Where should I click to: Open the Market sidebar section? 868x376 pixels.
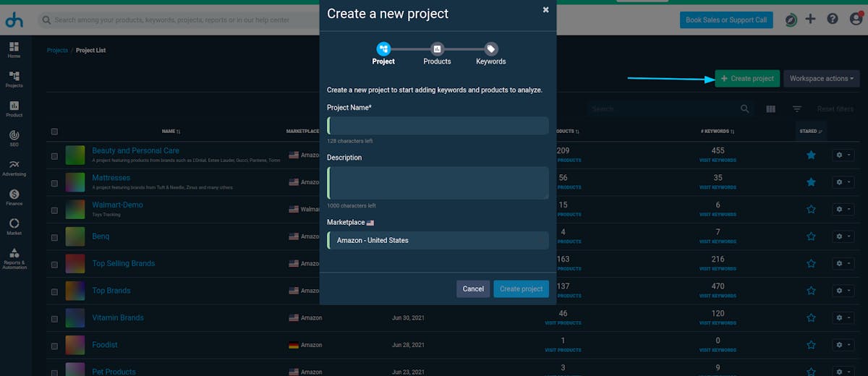click(14, 227)
